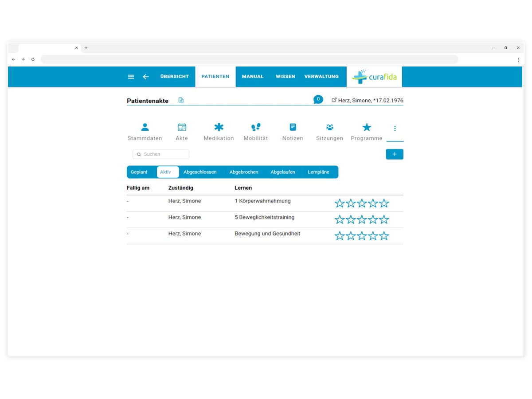
Task: Select the Aktiv filter
Action: (x=168, y=172)
